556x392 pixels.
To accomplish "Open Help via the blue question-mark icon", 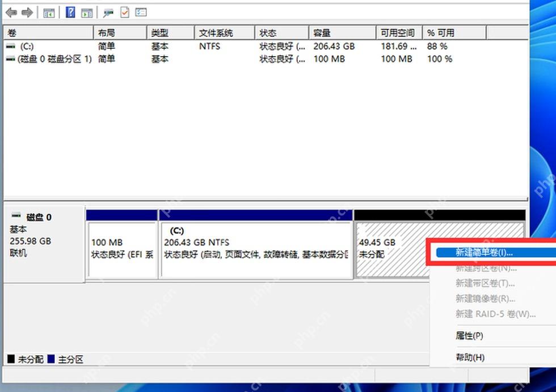I will tap(70, 12).
